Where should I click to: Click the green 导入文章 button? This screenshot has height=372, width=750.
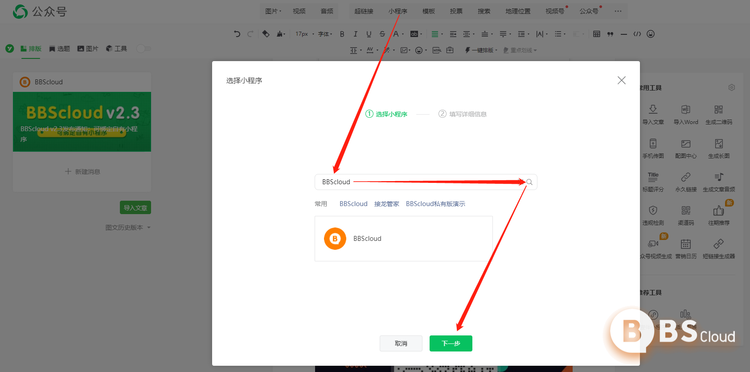tap(135, 208)
